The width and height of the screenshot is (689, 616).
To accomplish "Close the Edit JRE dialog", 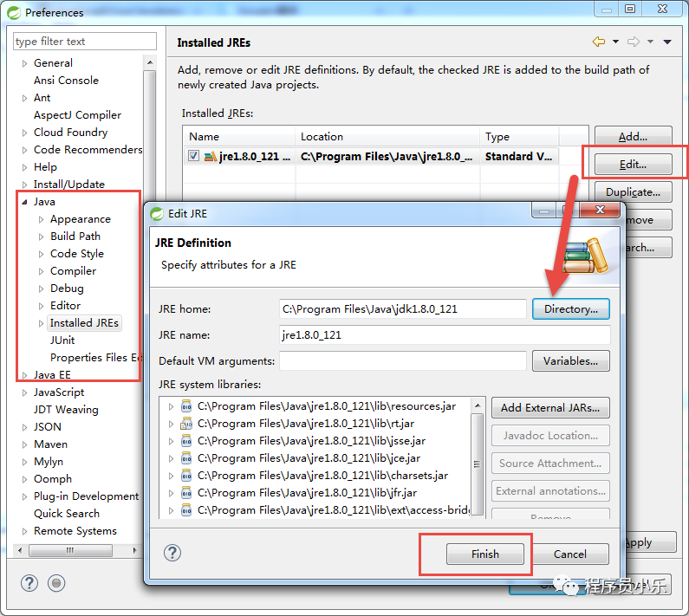I will 600,210.
